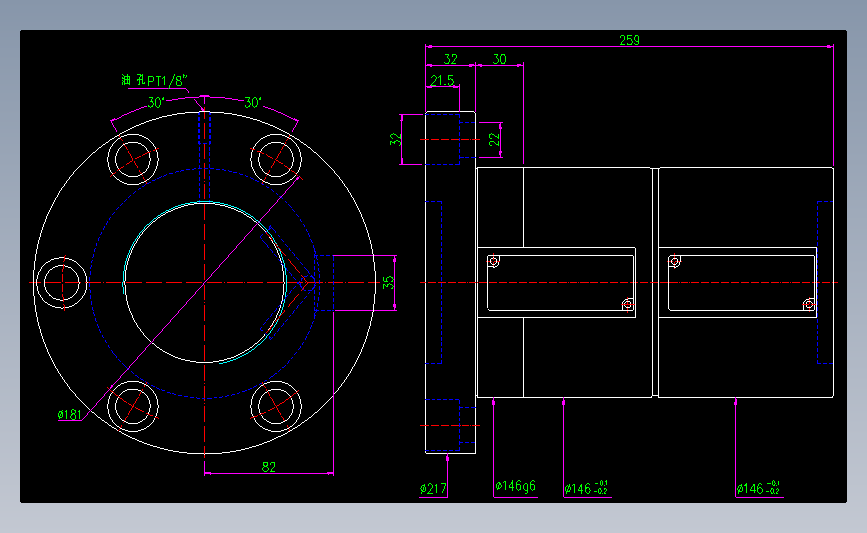Screen dimensions: 867x533
Task: Select the ø146g6 diameter label
Action: [515, 486]
